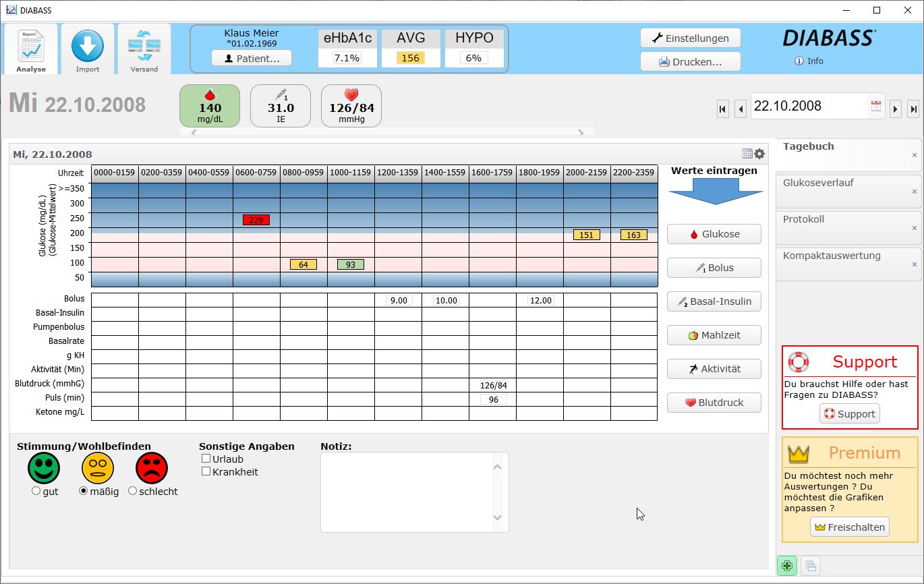Enable the Krankheit checkbox

tap(206, 472)
